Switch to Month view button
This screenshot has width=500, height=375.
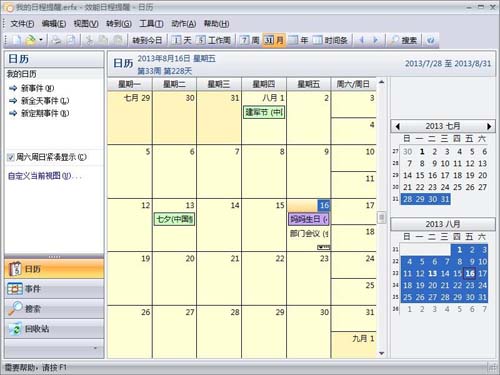tap(274, 40)
